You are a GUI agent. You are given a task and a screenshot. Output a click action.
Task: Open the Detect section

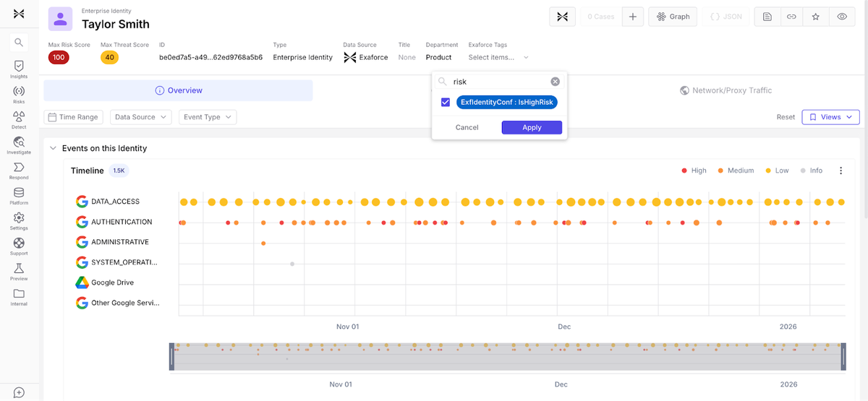point(19,119)
